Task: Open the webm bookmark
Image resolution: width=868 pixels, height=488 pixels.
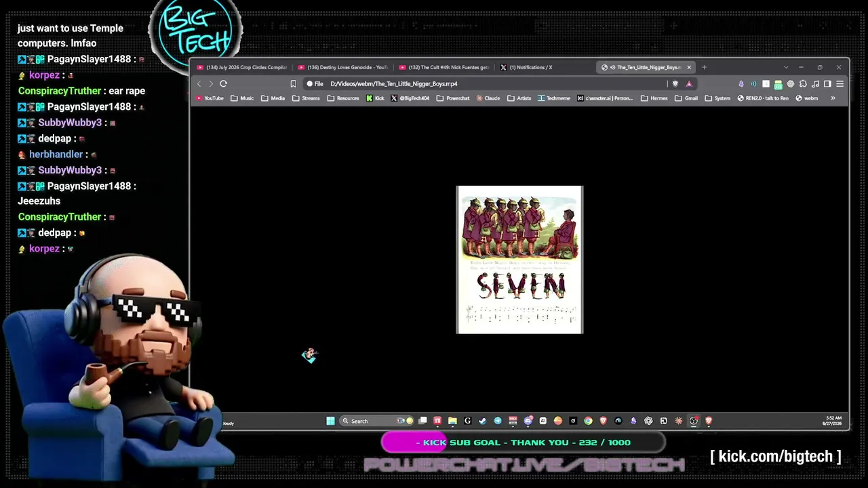Action: (806, 98)
